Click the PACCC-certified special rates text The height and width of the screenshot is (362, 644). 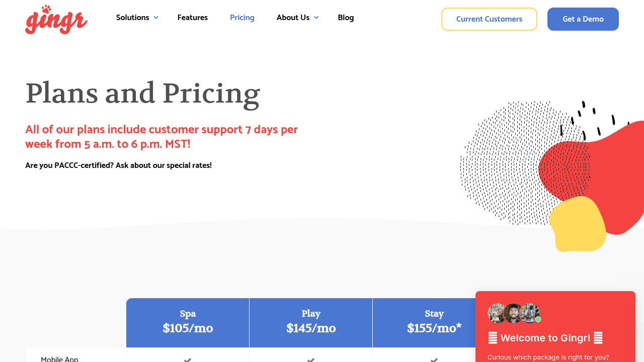118,165
